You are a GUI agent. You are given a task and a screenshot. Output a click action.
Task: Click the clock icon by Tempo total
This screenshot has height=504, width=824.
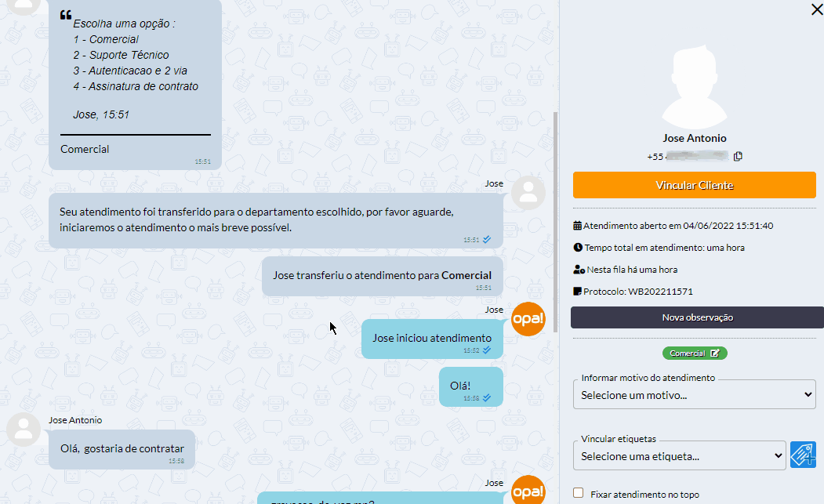(x=578, y=248)
